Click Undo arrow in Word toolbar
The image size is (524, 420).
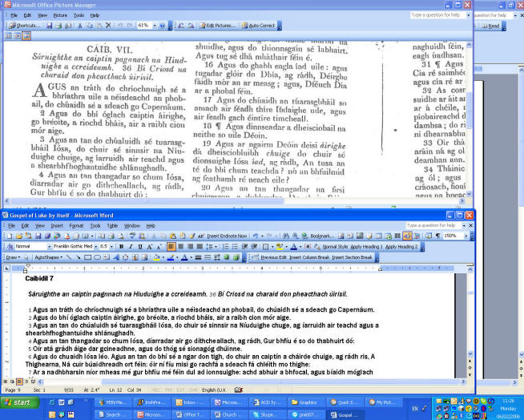pos(256,236)
